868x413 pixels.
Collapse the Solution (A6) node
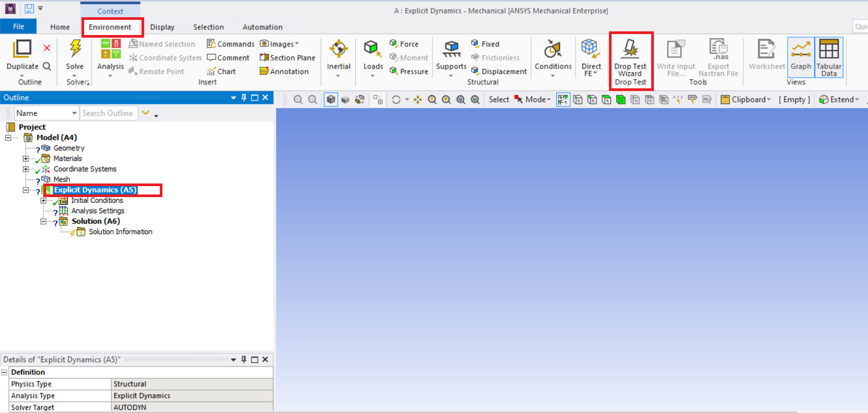pyautogui.click(x=43, y=221)
